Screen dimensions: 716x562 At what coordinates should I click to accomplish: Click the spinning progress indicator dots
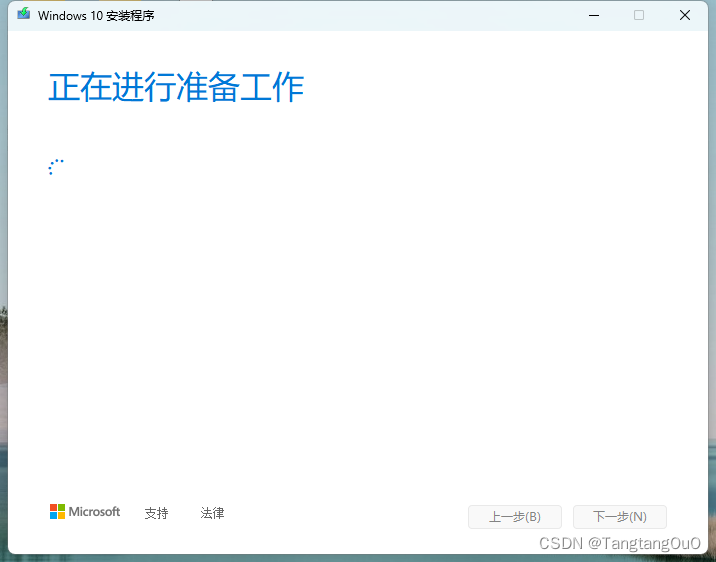click(x=56, y=167)
